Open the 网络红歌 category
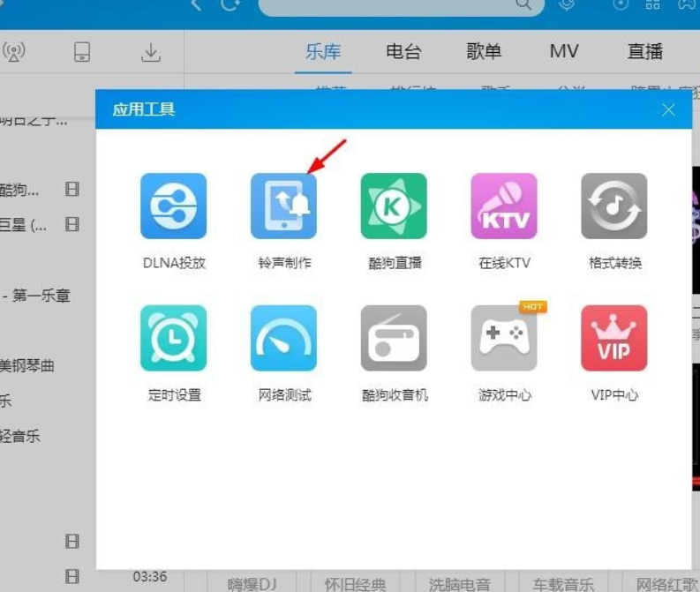This screenshot has height=592, width=700. 667,584
